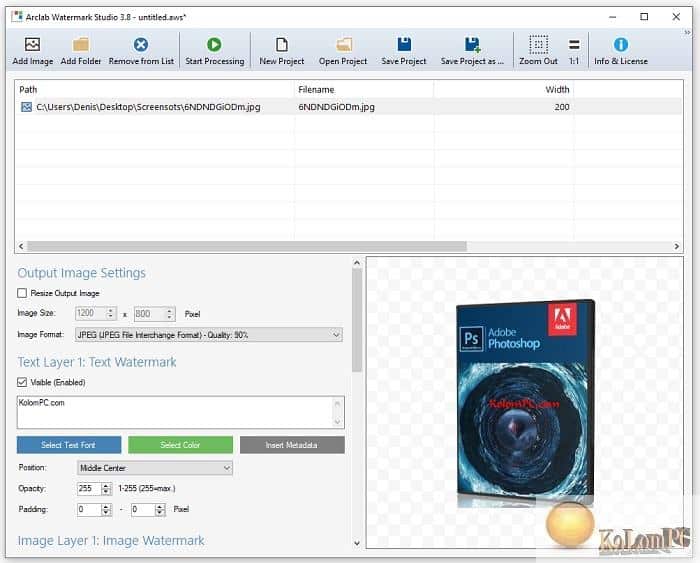Click Output Image Settings heading
Viewport: 700px width, 563px height.
click(x=82, y=273)
